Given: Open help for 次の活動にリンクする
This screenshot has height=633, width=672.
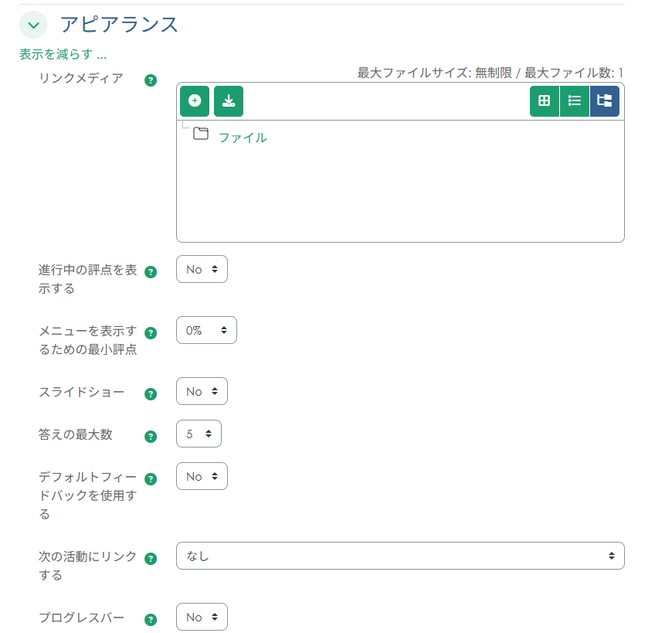Looking at the screenshot, I should click(x=151, y=558).
